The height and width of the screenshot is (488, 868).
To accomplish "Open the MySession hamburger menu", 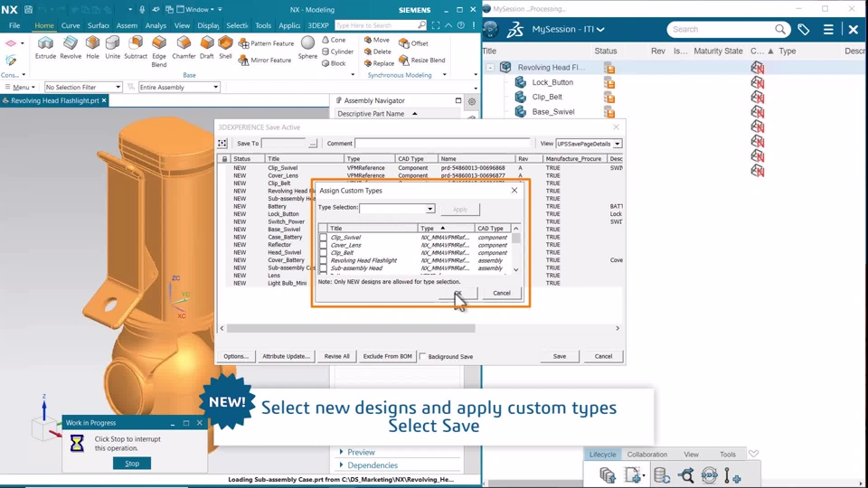I will point(828,29).
